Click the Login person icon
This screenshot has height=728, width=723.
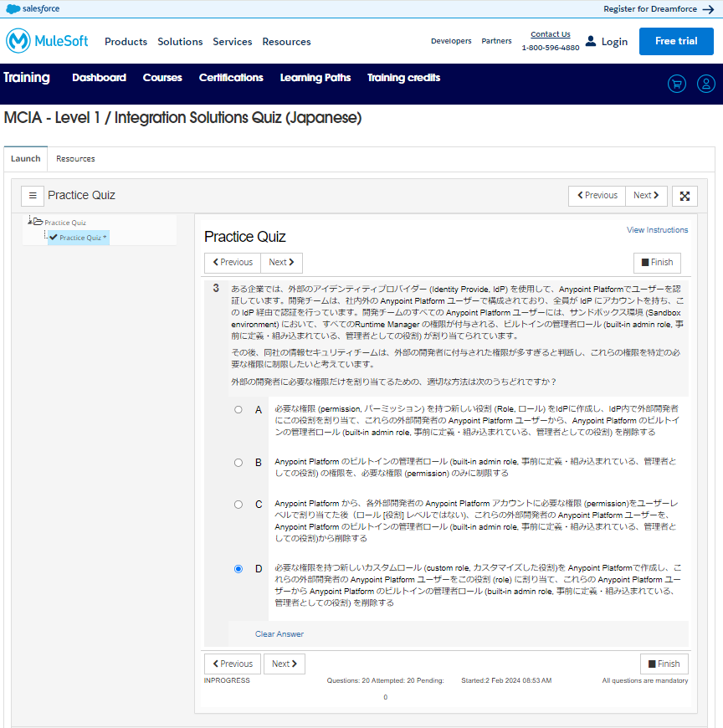(x=590, y=41)
